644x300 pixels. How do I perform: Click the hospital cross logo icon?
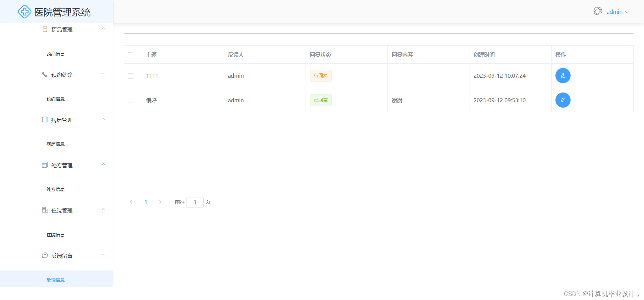pos(24,12)
